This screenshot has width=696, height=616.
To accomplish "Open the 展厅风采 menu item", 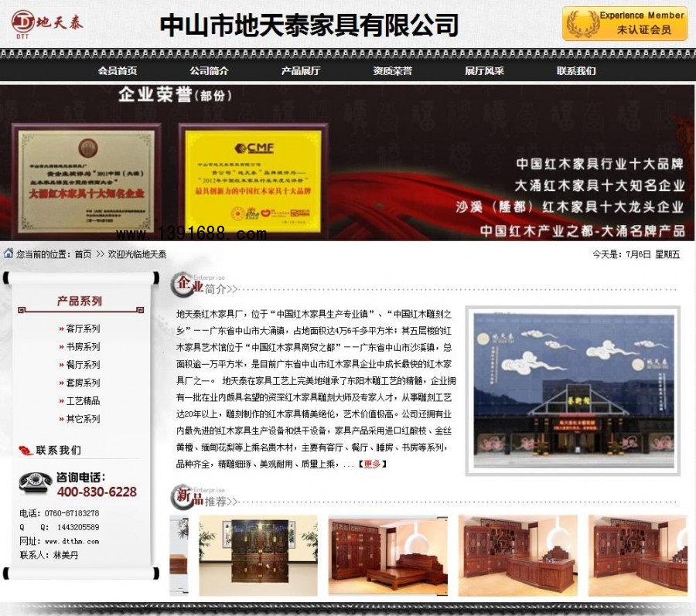I will pyautogui.click(x=484, y=70).
